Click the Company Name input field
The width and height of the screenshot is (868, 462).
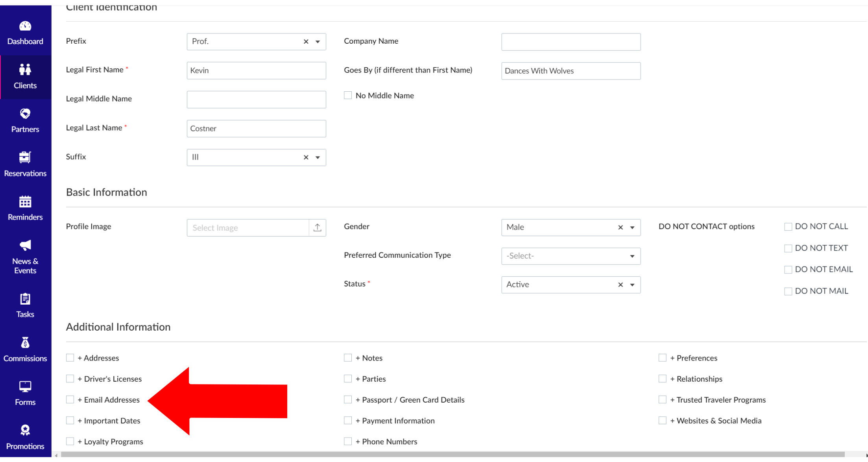(x=571, y=42)
